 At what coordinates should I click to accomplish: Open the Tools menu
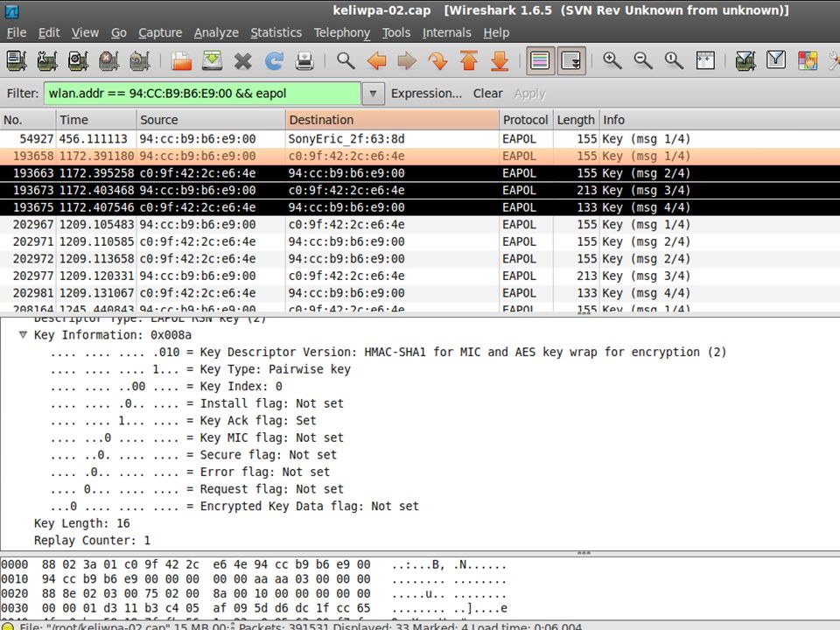pyautogui.click(x=396, y=32)
